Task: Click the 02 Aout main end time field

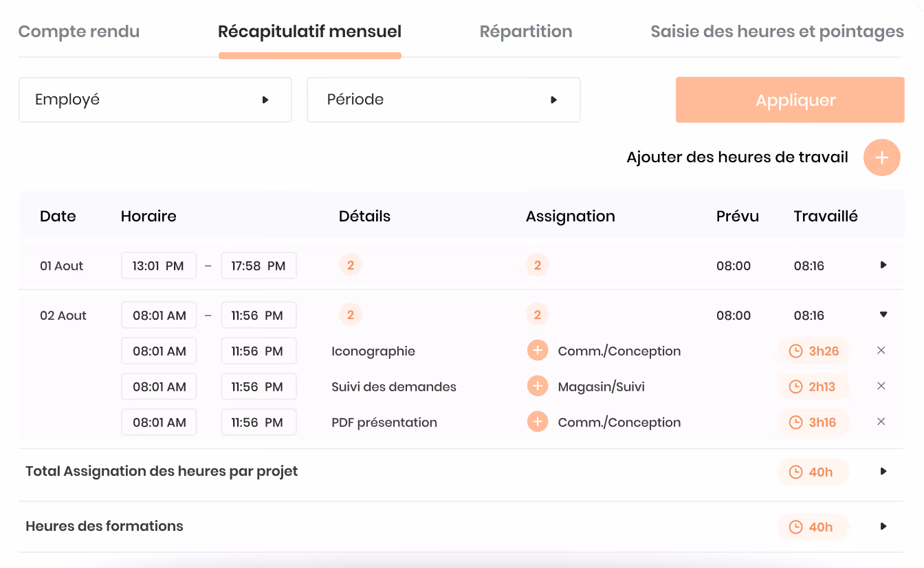Action: click(x=258, y=316)
